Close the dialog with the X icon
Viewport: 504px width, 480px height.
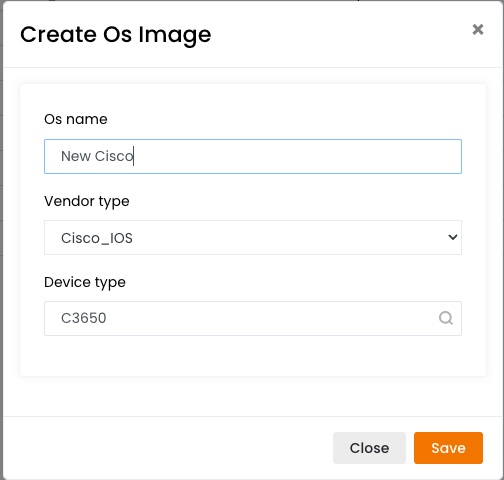[x=478, y=29]
